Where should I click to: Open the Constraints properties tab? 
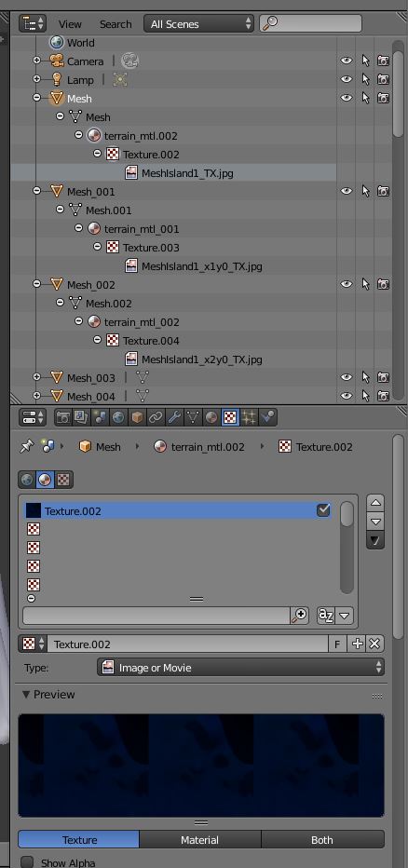coord(156,417)
